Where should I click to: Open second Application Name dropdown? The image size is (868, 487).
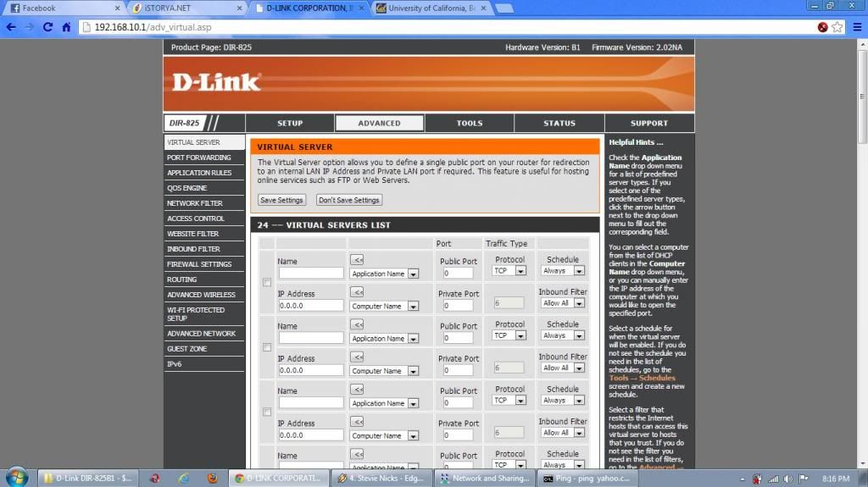[x=385, y=338]
